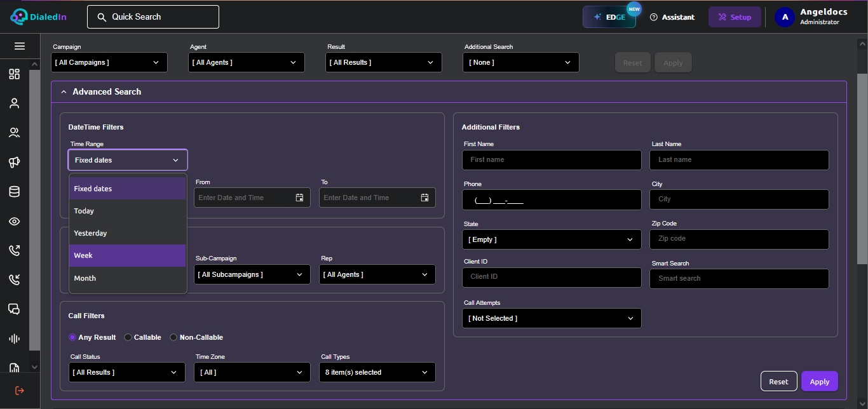Open the State Empty dropdown

(x=552, y=239)
